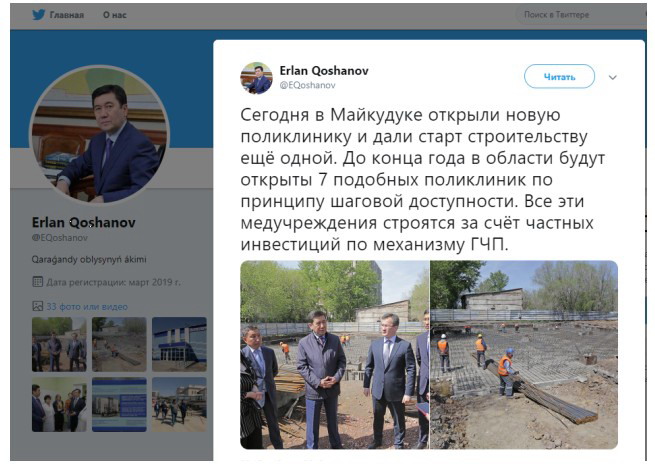
Task: Click the Erlan Qoshanov sidebar profile name
Action: 84,223
